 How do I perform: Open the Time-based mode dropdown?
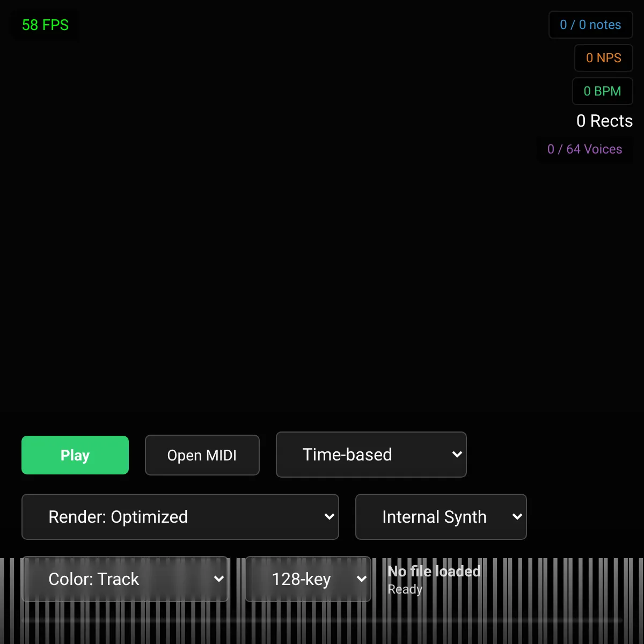coord(370,455)
